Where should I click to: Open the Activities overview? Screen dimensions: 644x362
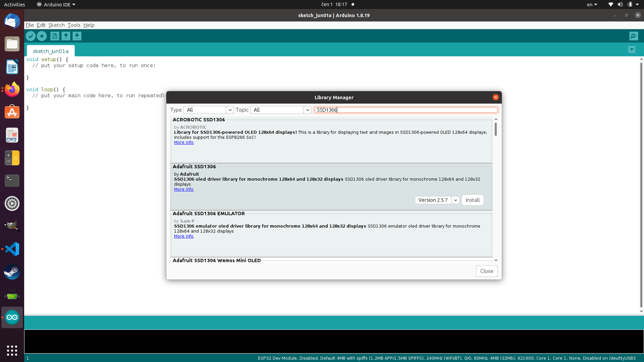[15, 5]
